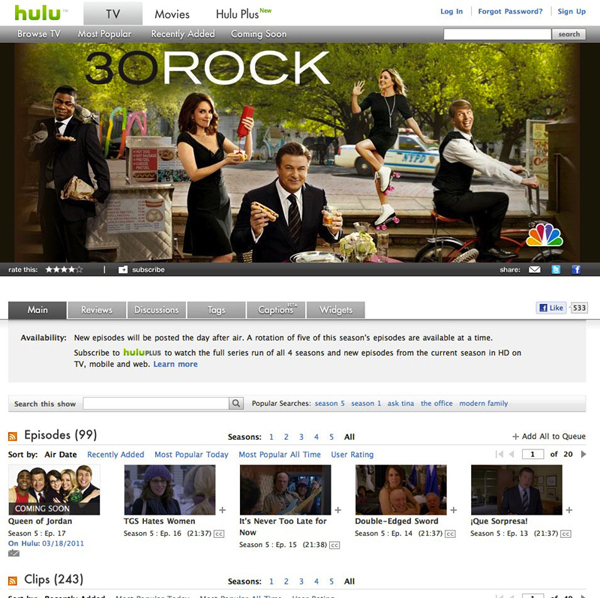600x598 pixels.
Task: Filter episodes by season 5
Action: 331,437
